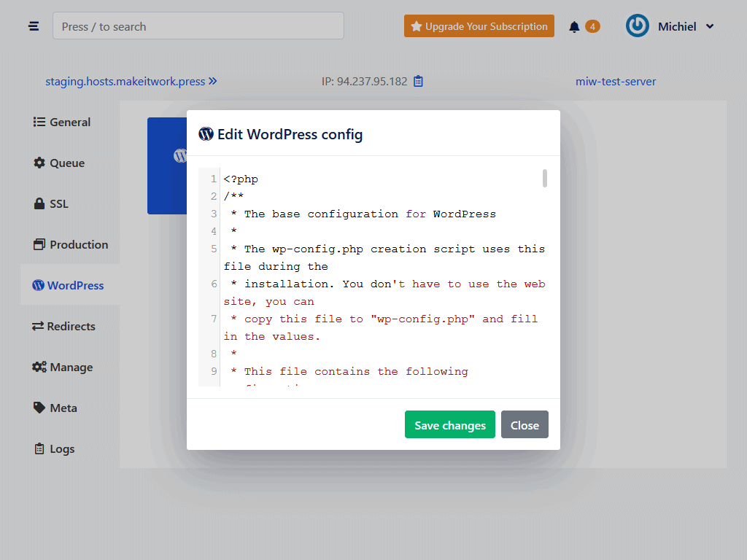This screenshot has height=560, width=747.
Task: Focus the 'Press / to search' field
Action: click(198, 26)
